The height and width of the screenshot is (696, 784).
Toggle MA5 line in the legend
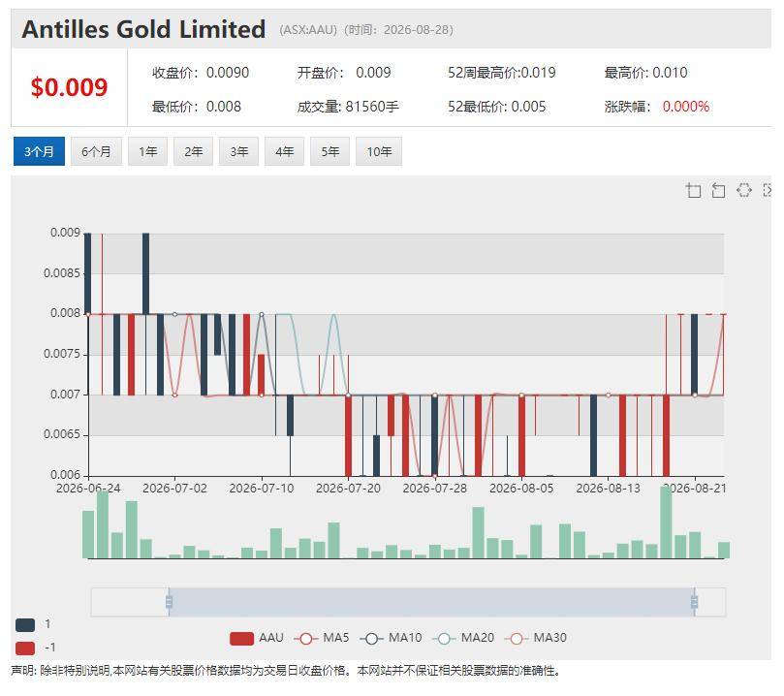322,639
